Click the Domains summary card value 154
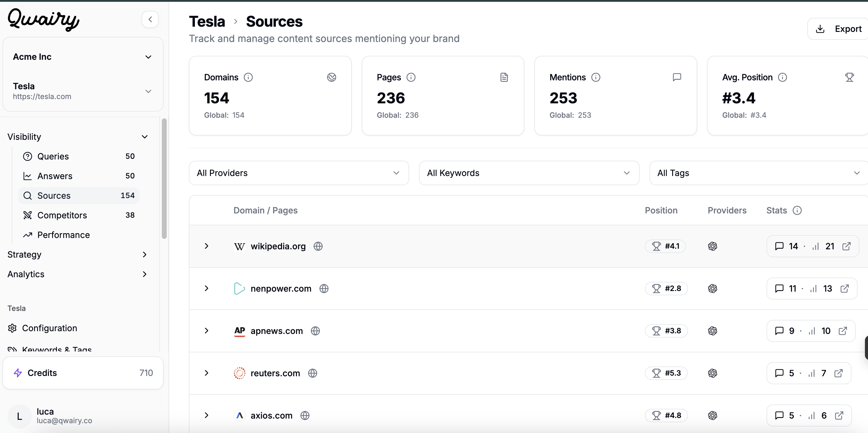 pos(216,98)
